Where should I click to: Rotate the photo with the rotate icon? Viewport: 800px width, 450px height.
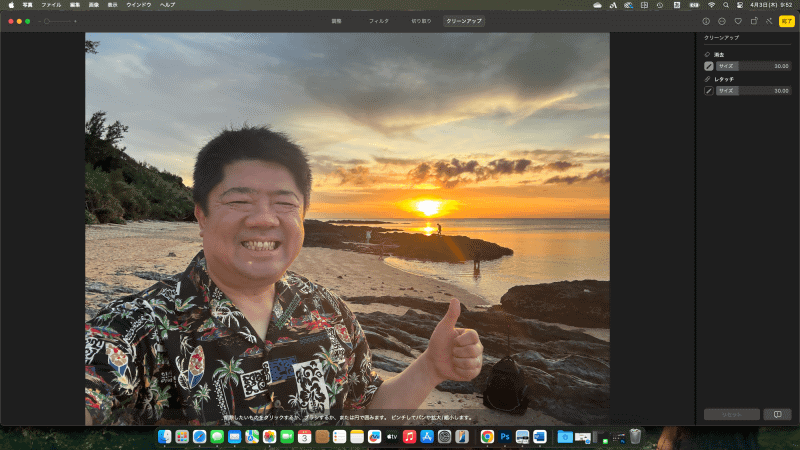click(x=754, y=21)
